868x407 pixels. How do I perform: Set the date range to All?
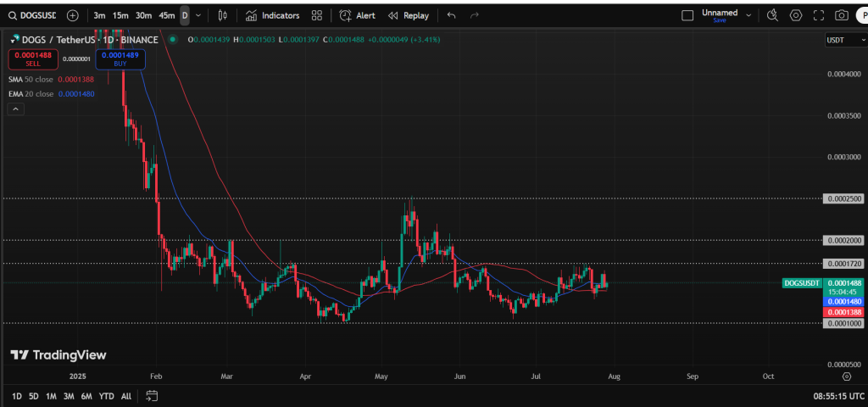point(126,396)
